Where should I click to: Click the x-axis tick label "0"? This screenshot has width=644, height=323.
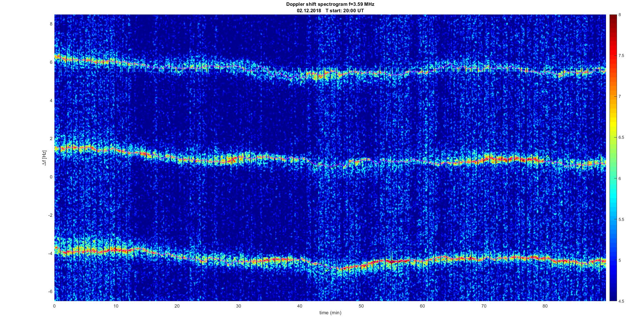click(54, 306)
